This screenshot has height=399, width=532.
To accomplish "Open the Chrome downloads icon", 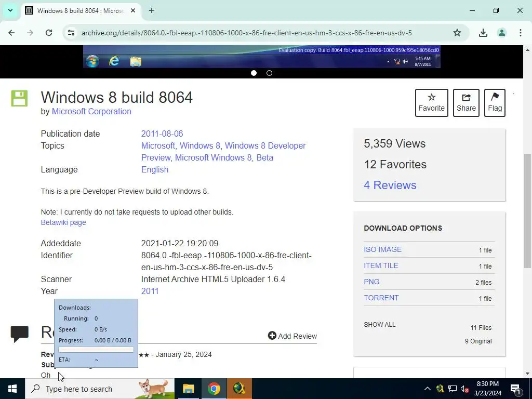I will 483,33.
